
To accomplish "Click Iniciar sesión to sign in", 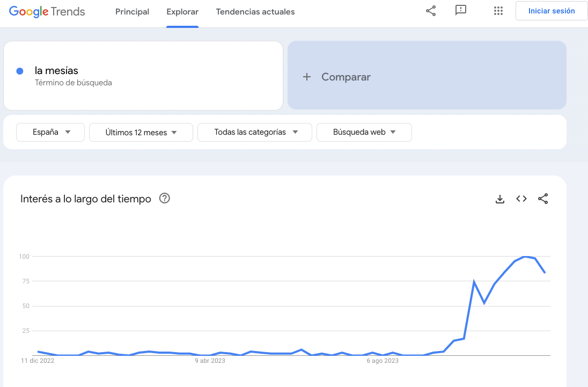I will click(551, 10).
